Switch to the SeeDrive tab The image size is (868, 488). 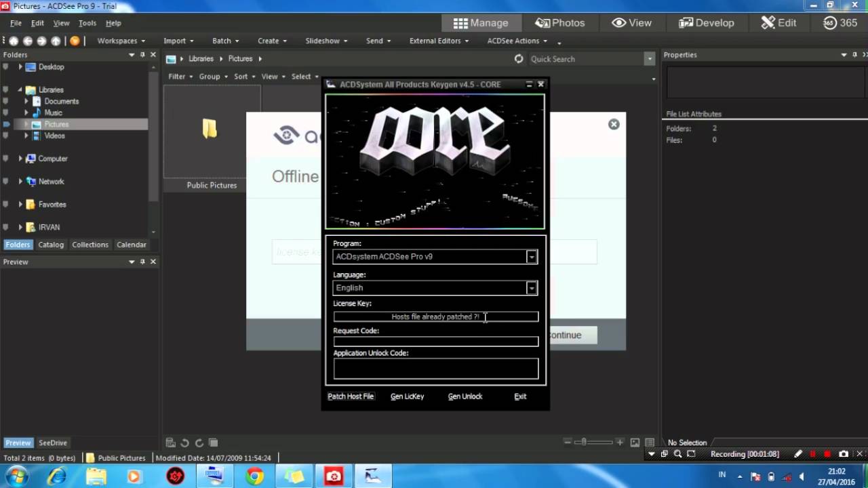pyautogui.click(x=53, y=443)
